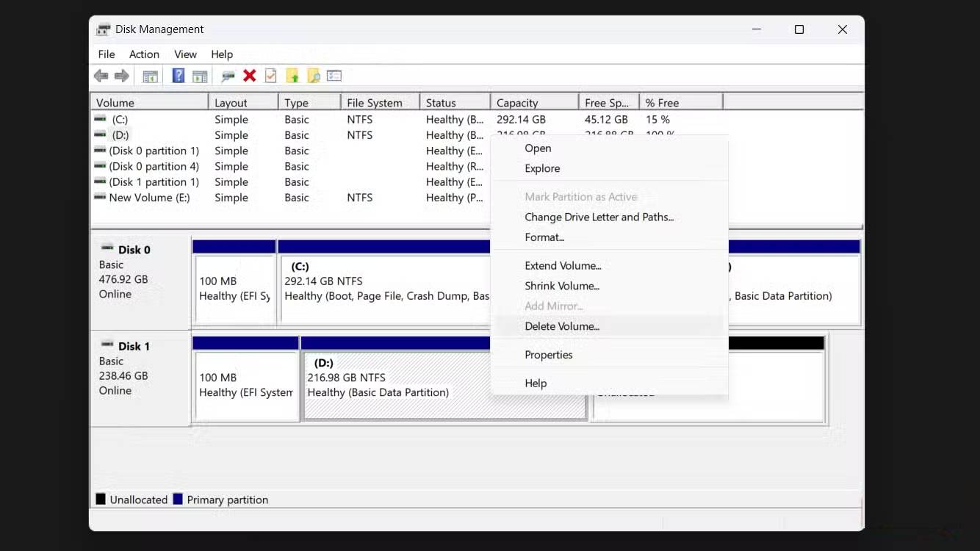Choose Format from the context menu
This screenshot has width=980, height=551.
click(x=544, y=237)
